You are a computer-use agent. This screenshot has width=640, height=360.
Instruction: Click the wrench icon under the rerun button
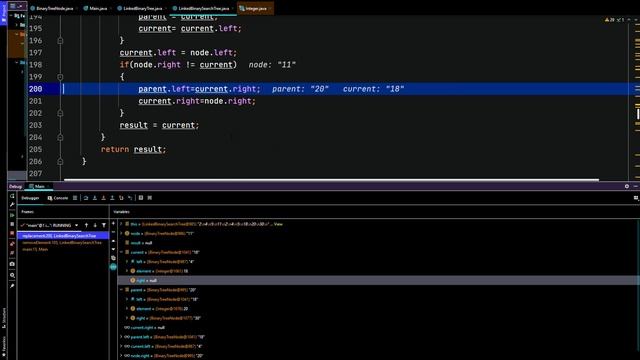pyautogui.click(x=12, y=205)
